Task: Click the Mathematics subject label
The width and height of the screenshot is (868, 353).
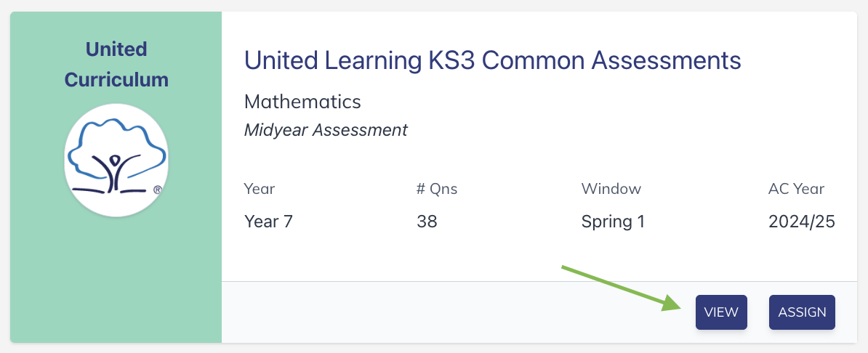Action: coord(302,101)
